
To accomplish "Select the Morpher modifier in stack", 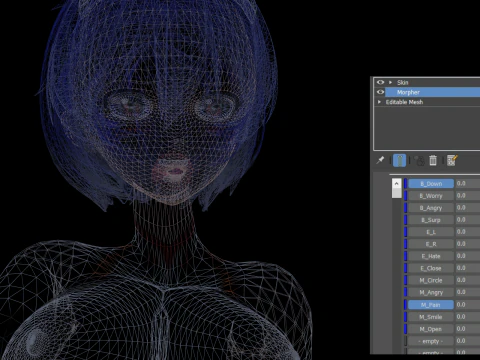I will pos(433,92).
